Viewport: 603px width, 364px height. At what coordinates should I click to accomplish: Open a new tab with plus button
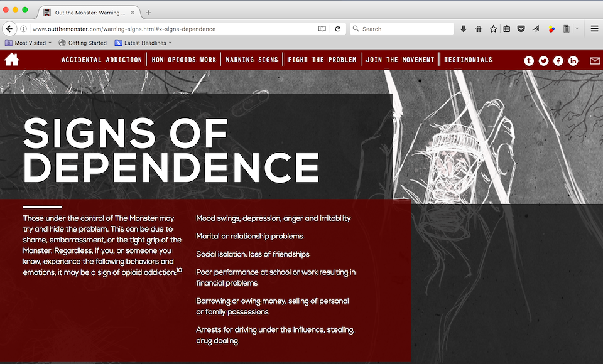coord(148,13)
